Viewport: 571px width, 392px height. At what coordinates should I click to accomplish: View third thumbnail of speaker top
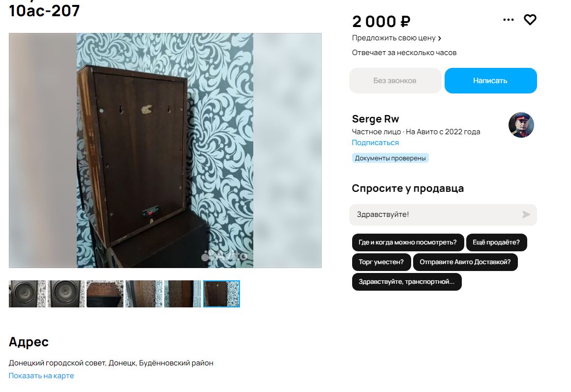pos(105,294)
